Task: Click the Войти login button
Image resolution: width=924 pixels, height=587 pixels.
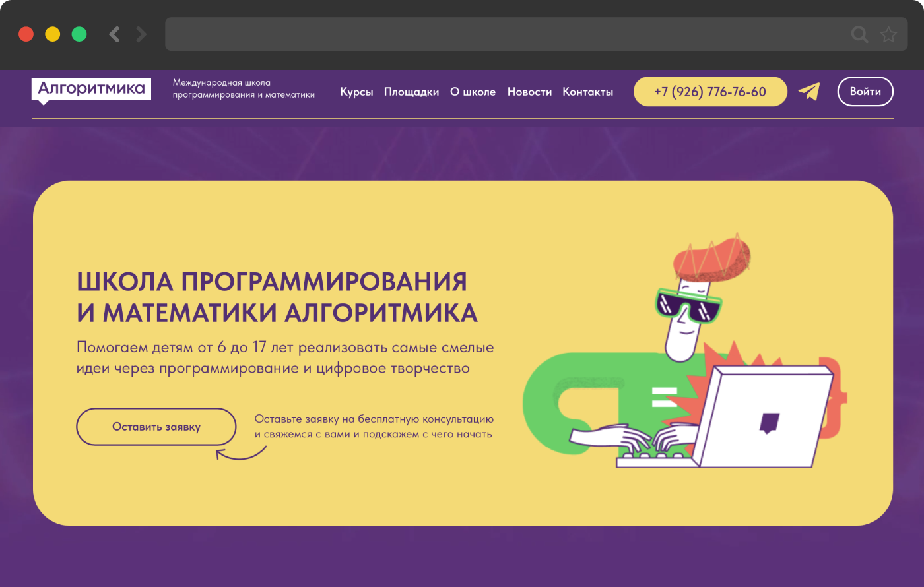Action: [x=865, y=92]
